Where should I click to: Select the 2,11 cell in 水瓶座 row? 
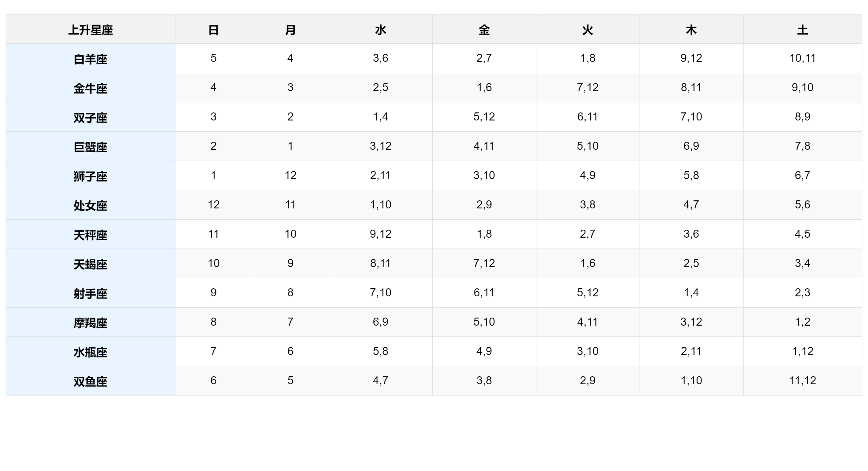click(x=691, y=352)
